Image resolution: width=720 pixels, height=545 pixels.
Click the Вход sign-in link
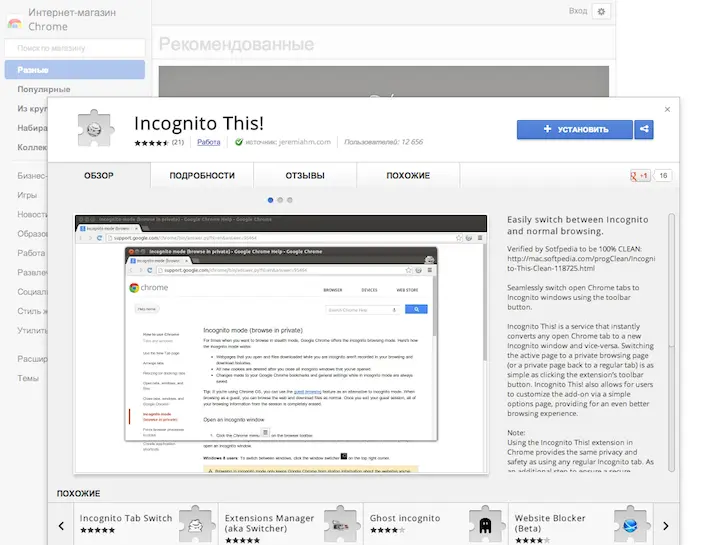(x=578, y=11)
